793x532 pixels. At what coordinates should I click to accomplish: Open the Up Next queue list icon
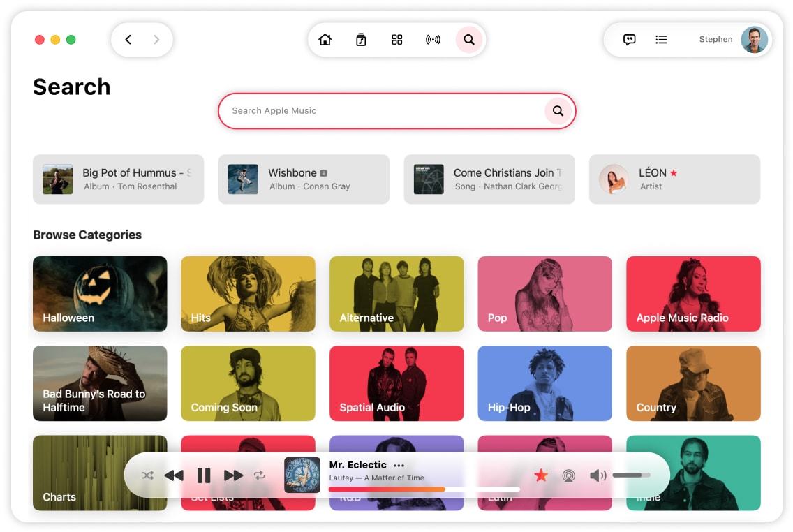[x=661, y=40]
